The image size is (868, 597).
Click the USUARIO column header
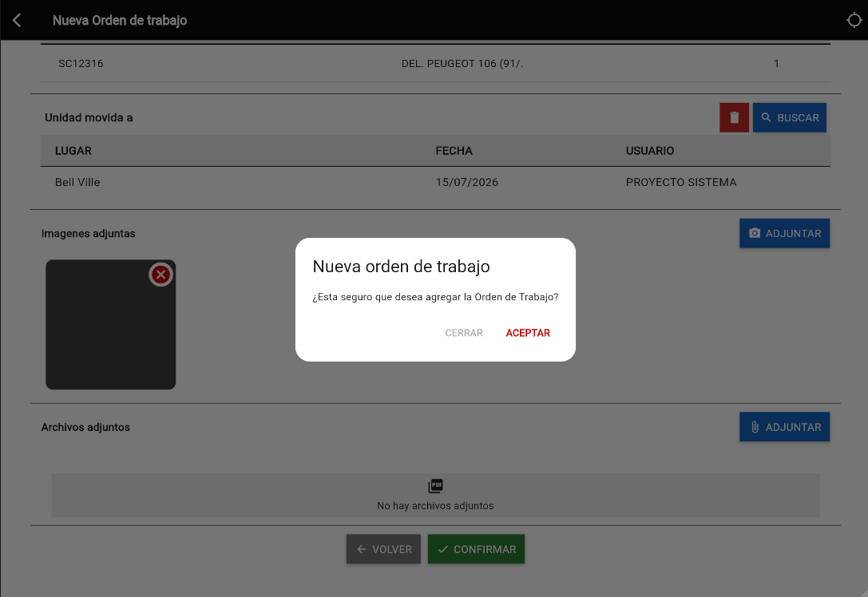(650, 151)
